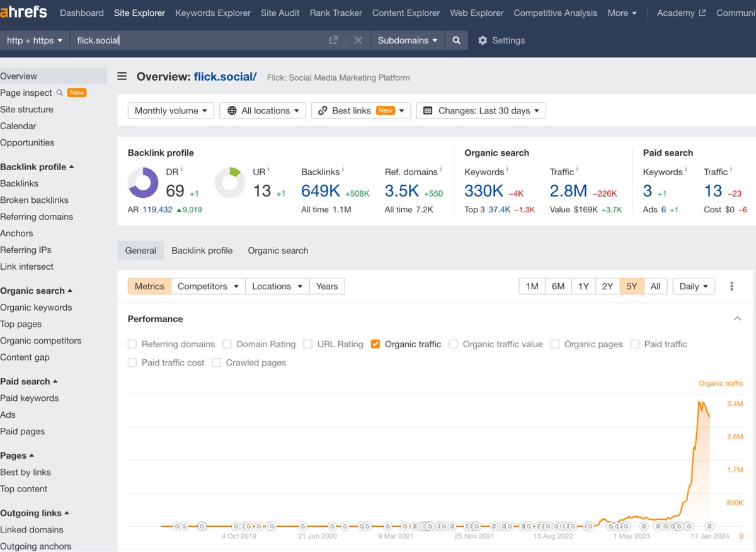Open Changes: Last 30 days dropdown
This screenshot has width=756, height=552.
point(481,110)
